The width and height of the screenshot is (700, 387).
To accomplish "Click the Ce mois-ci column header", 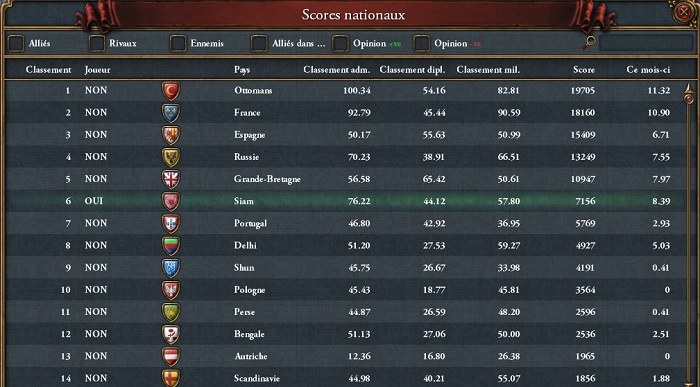I will (648, 70).
